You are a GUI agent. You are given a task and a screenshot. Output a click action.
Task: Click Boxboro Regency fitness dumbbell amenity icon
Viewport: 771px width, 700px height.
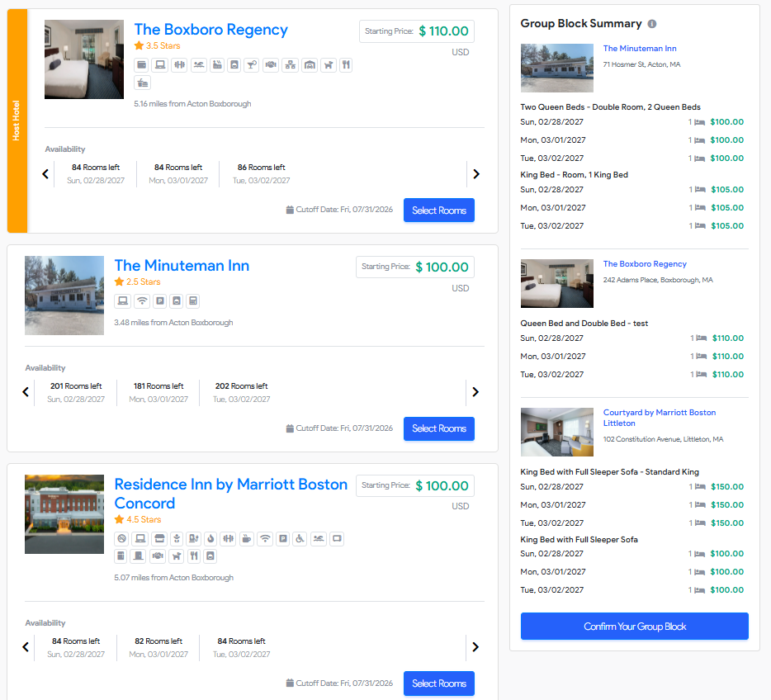(179, 65)
